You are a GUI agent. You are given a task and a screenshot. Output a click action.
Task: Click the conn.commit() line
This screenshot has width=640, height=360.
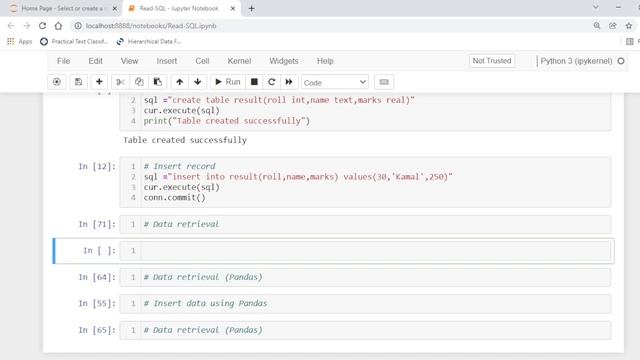174,198
